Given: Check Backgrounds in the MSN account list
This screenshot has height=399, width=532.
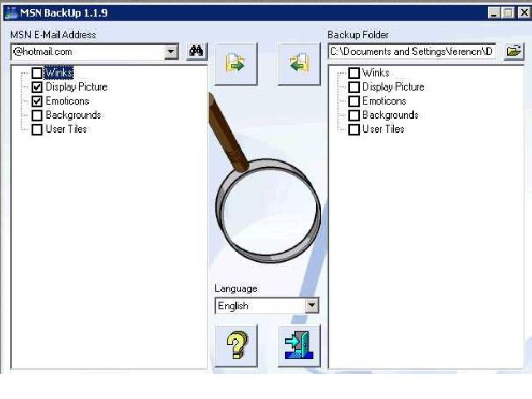Looking at the screenshot, I should [x=37, y=116].
